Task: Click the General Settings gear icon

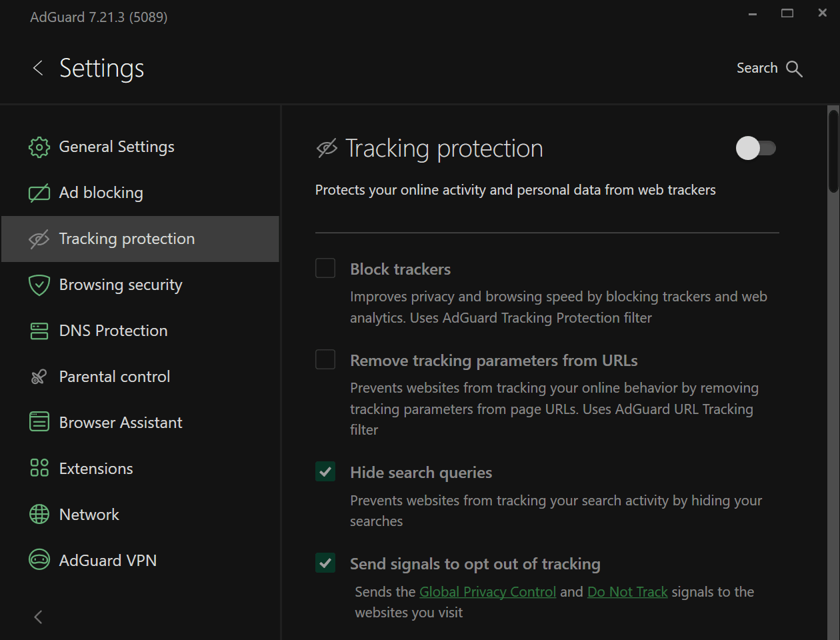Action: [39, 147]
